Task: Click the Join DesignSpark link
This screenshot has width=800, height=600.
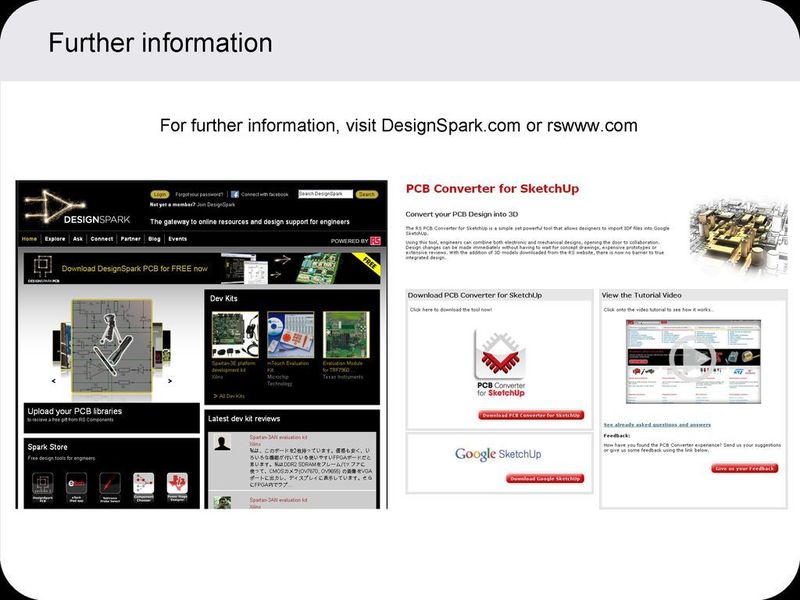Action: click(x=216, y=205)
